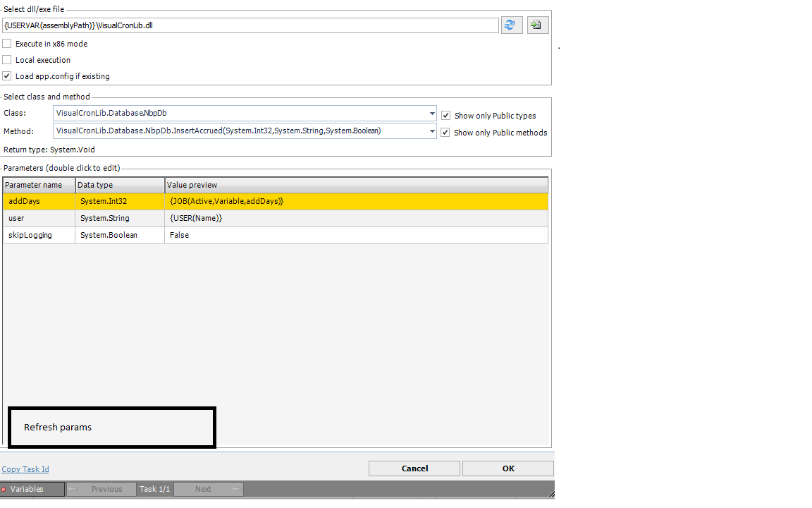This screenshot has height=508, width=812.
Task: Toggle Show only Public methods
Action: [445, 133]
